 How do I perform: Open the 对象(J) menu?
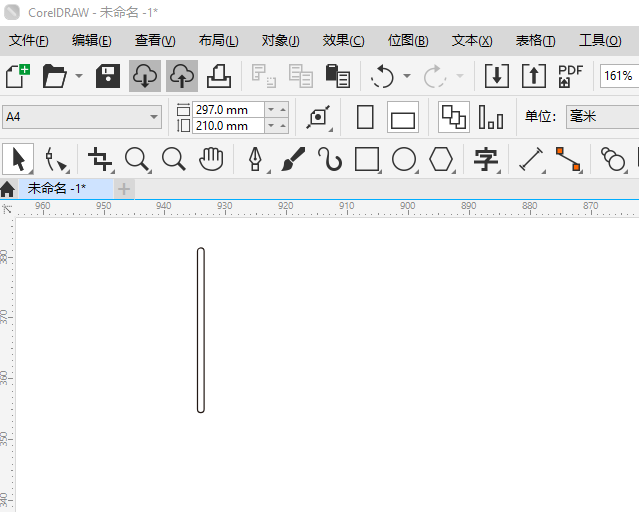tap(280, 40)
